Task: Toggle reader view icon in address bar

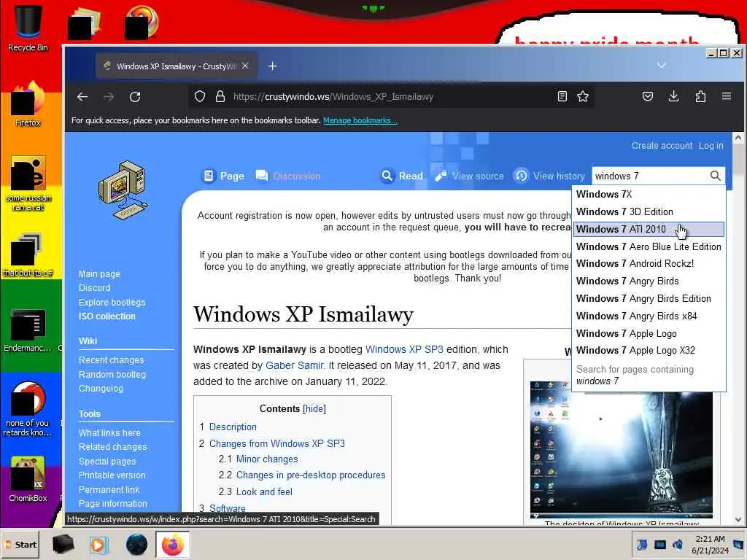Action: [x=562, y=97]
